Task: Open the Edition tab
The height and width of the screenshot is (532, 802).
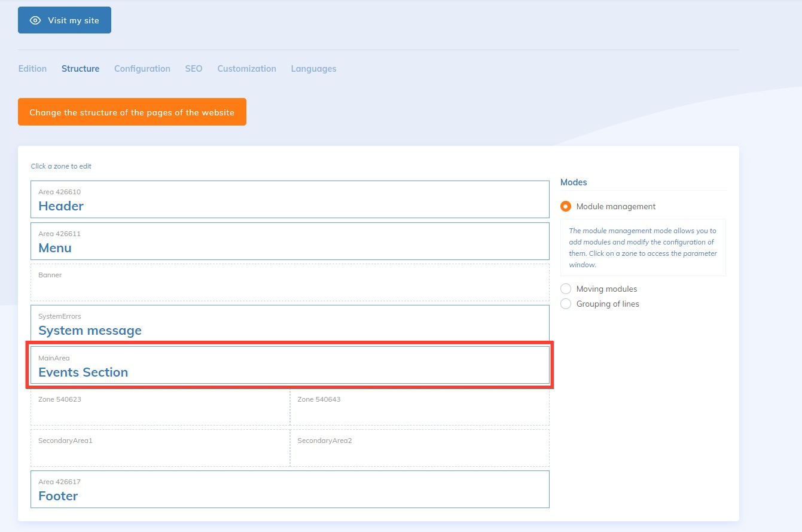Action: (x=32, y=69)
